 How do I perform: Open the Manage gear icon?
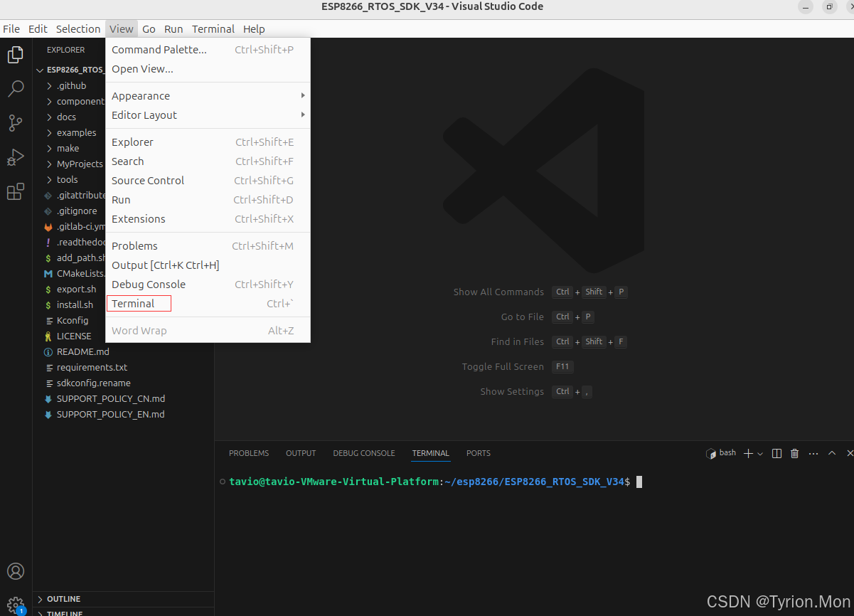(x=16, y=605)
